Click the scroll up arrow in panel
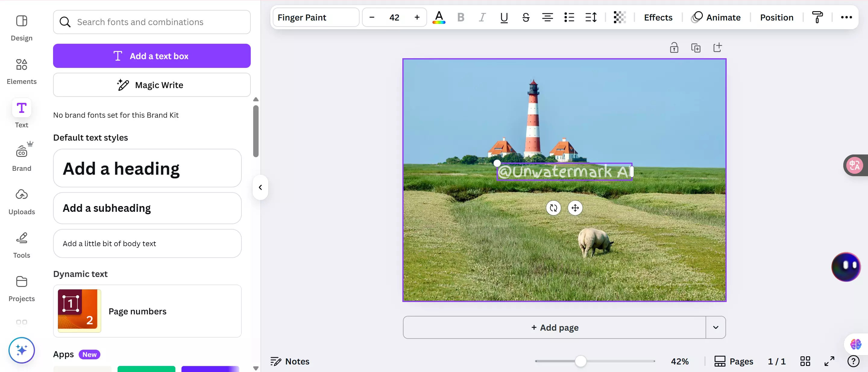868x372 pixels. coord(256,99)
